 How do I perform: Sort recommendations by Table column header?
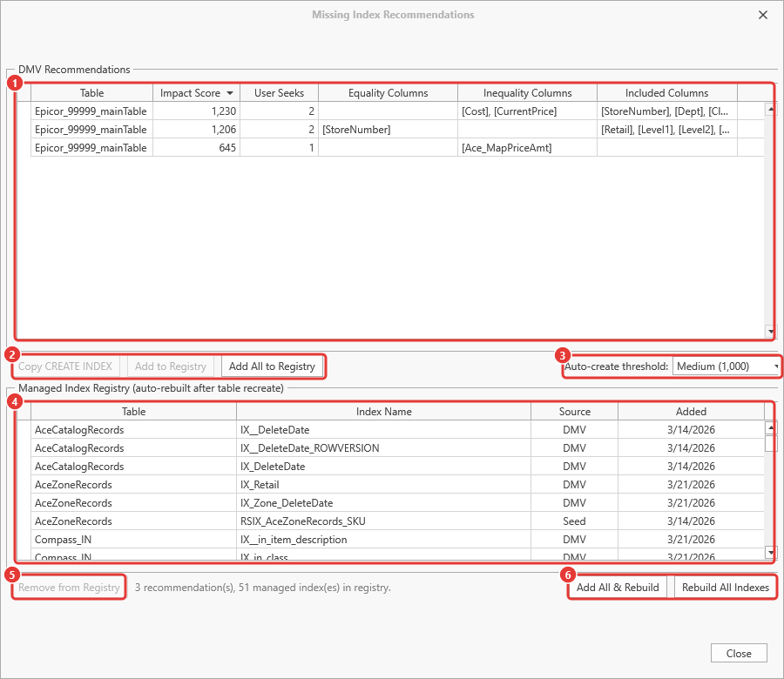[x=92, y=93]
